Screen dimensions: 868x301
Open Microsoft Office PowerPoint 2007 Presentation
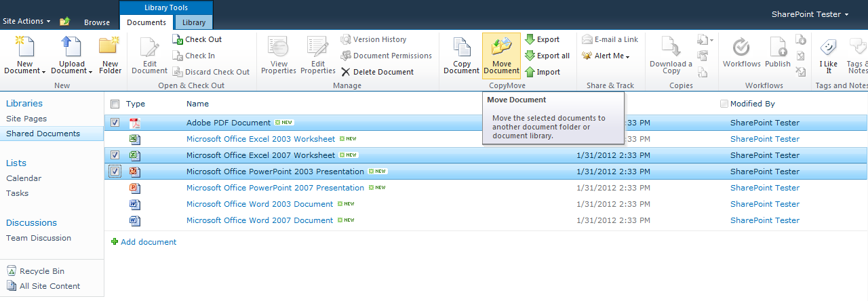tap(275, 188)
